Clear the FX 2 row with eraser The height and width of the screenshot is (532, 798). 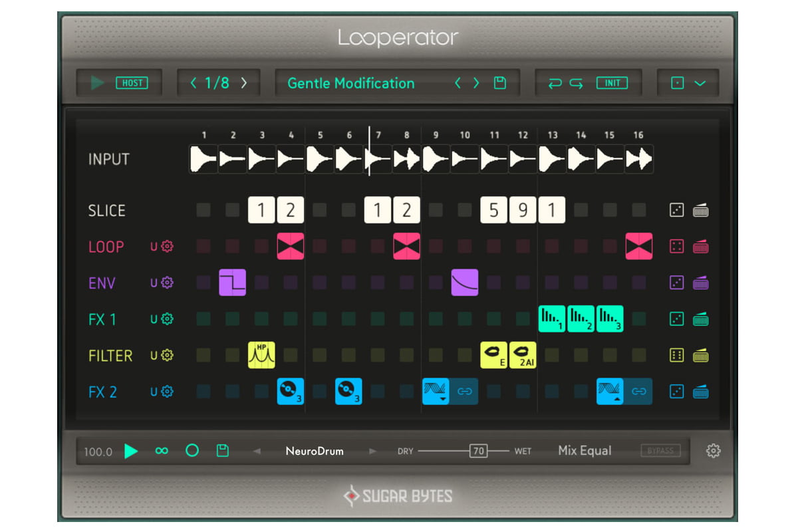(700, 392)
